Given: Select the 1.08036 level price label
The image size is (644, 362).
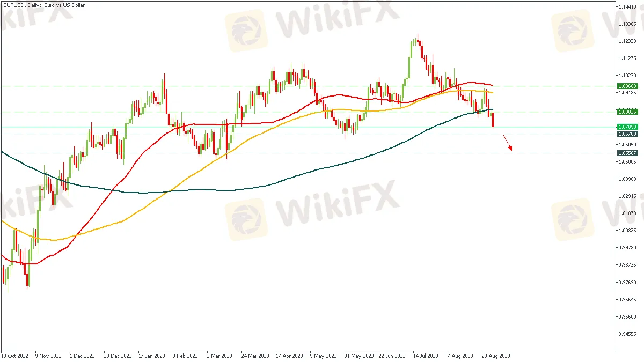Looking at the screenshot, I should point(627,112).
